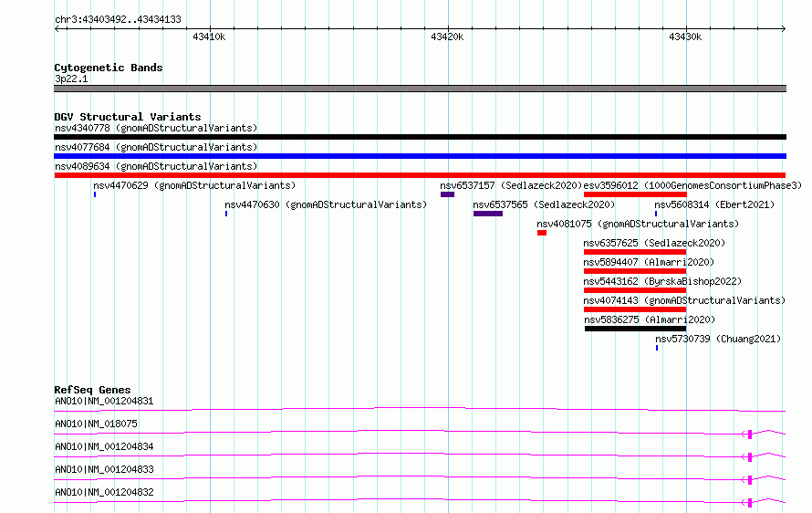Image resolution: width=812 pixels, height=513 pixels.
Task: Click the nsv4077684 blue variant bar
Action: coord(420,156)
